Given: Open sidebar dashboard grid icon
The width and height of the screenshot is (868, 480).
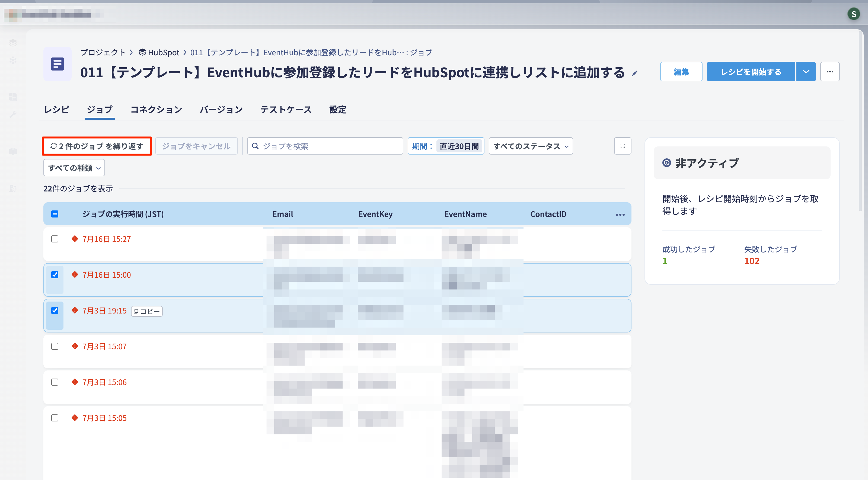Looking at the screenshot, I should click(13, 97).
